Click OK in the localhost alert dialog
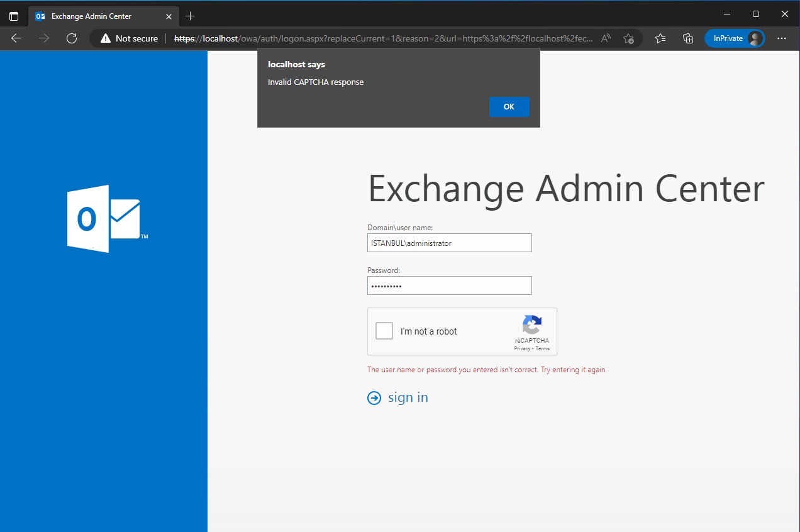The height and width of the screenshot is (532, 800). (x=509, y=107)
